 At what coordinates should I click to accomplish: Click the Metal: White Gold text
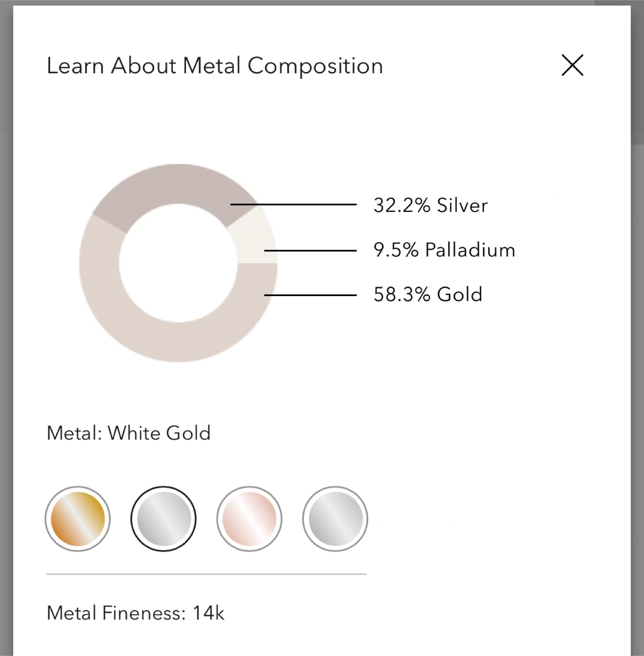tap(129, 433)
